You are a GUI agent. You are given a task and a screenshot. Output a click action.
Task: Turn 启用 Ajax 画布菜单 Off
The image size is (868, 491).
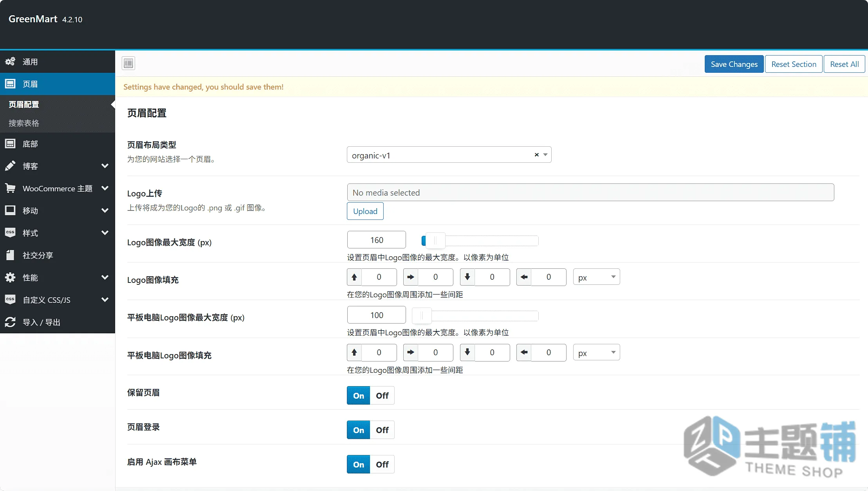pyautogui.click(x=382, y=464)
